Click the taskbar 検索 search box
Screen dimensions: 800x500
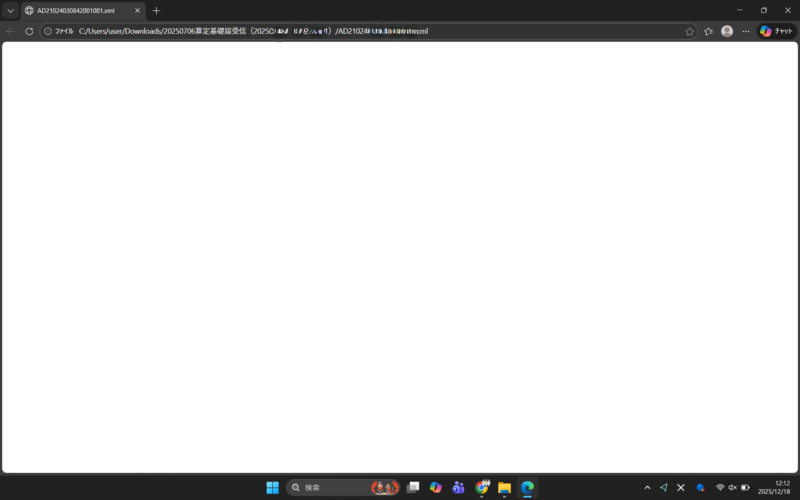343,487
